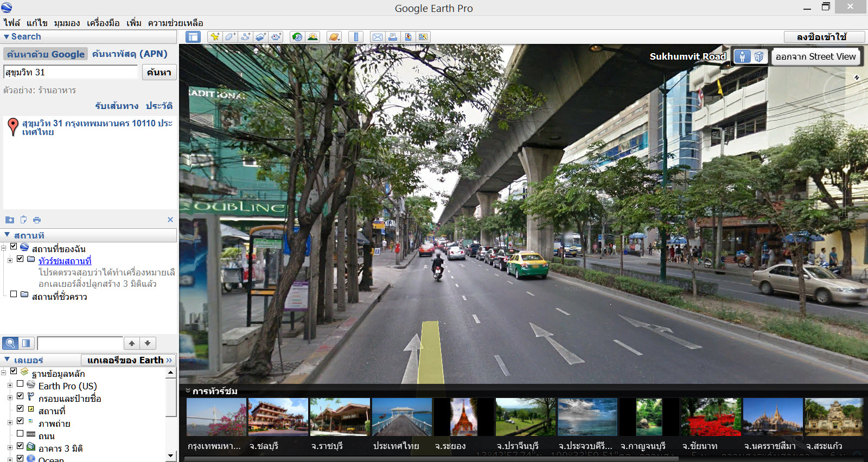Click the View in Google Maps icon
868x462 pixels.
click(x=423, y=37)
